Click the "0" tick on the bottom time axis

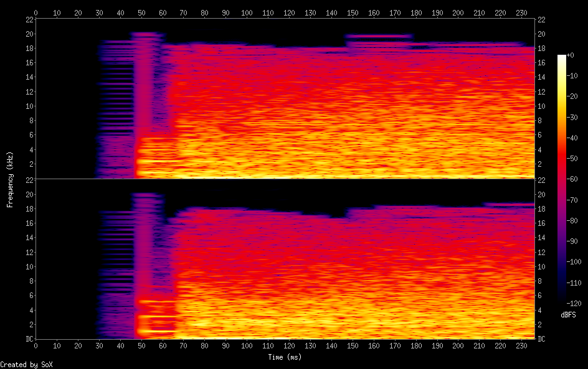coord(36,346)
